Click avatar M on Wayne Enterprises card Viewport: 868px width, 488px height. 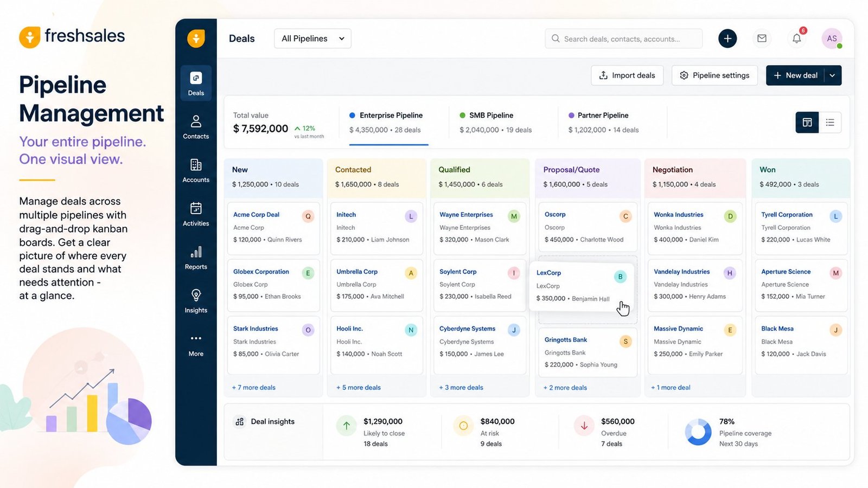tap(514, 216)
